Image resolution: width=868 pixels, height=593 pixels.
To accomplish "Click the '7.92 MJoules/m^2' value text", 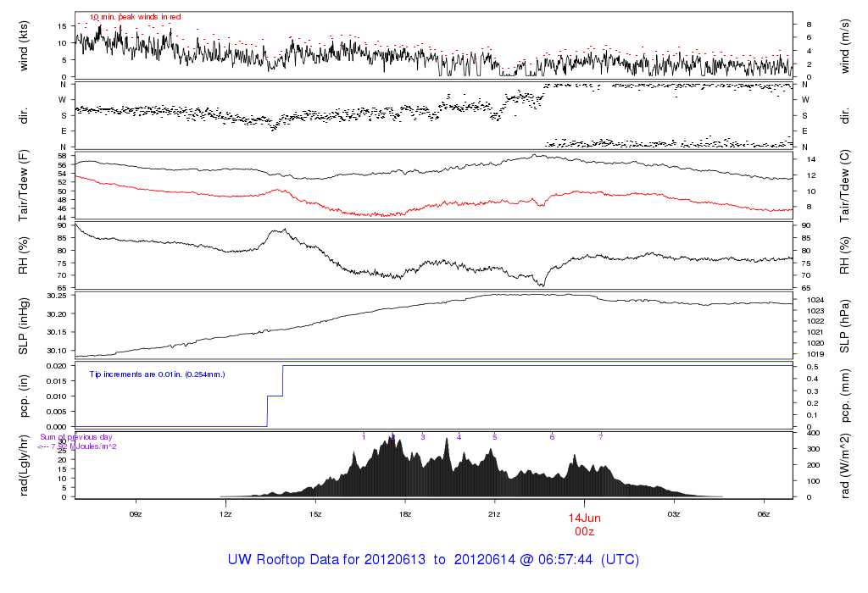I will coord(84,446).
